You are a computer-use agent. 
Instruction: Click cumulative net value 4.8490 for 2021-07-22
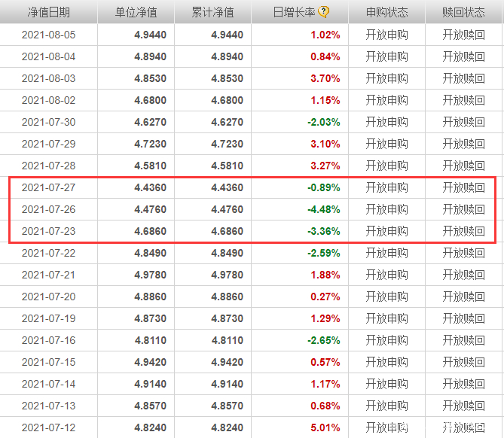(x=228, y=253)
